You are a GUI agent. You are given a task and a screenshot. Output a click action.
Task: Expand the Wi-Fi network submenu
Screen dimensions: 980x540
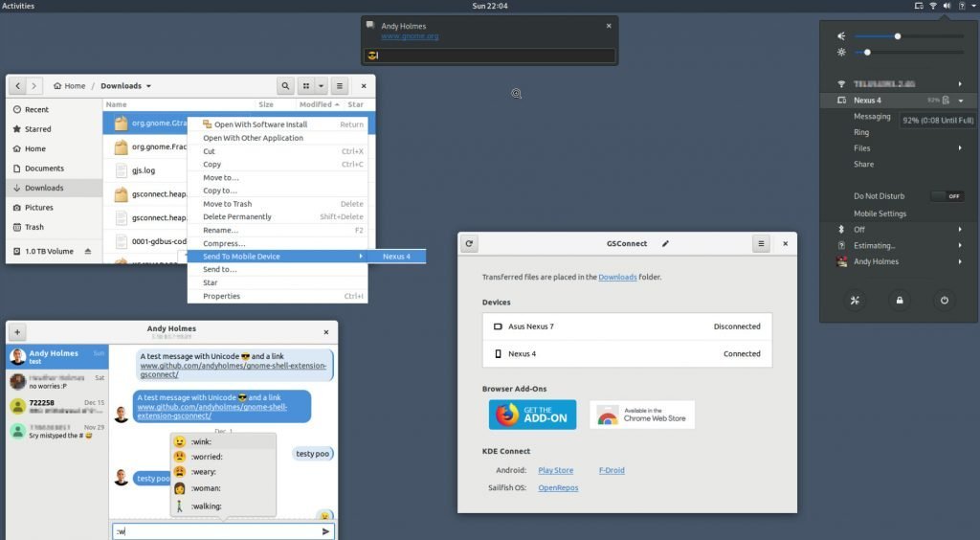pyautogui.click(x=960, y=83)
